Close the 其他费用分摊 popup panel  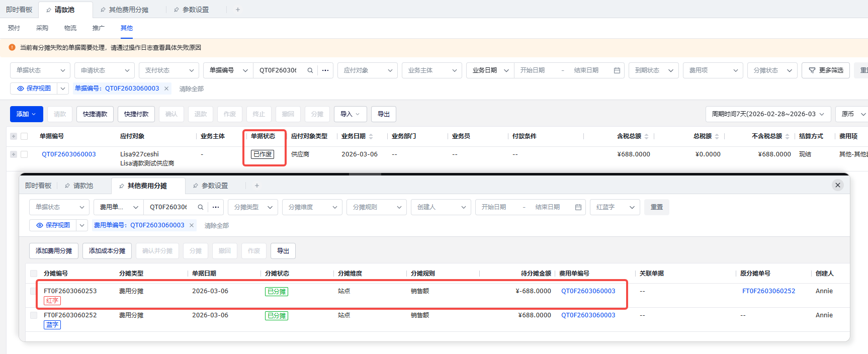(837, 185)
